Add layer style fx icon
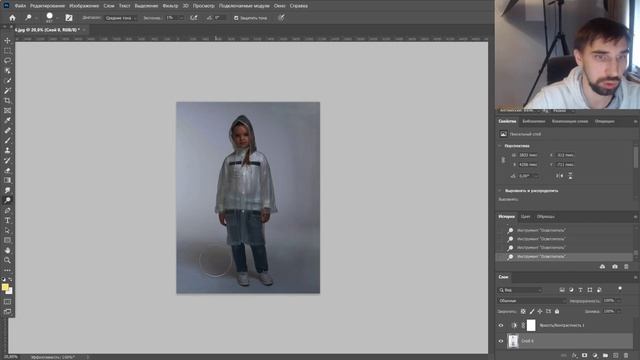The width and height of the screenshot is (640, 360). click(x=574, y=356)
